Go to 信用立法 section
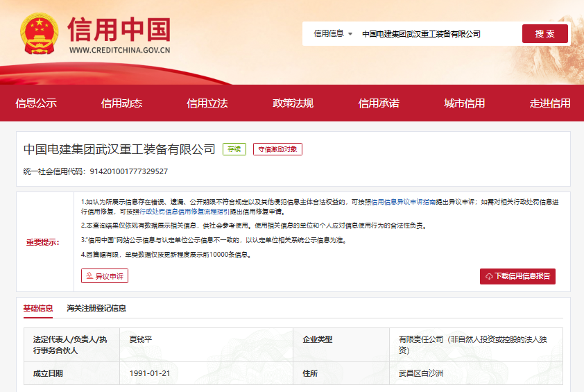This screenshot has height=392, width=584. coord(207,103)
